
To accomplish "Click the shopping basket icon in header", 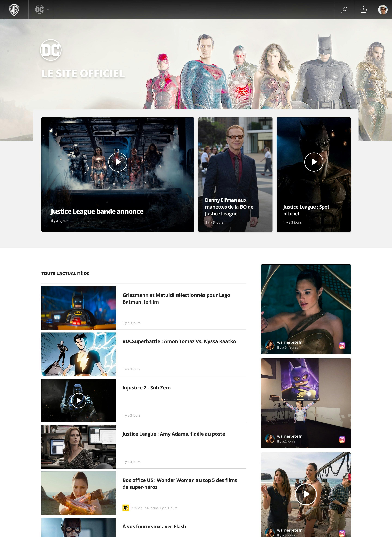I will [363, 10].
